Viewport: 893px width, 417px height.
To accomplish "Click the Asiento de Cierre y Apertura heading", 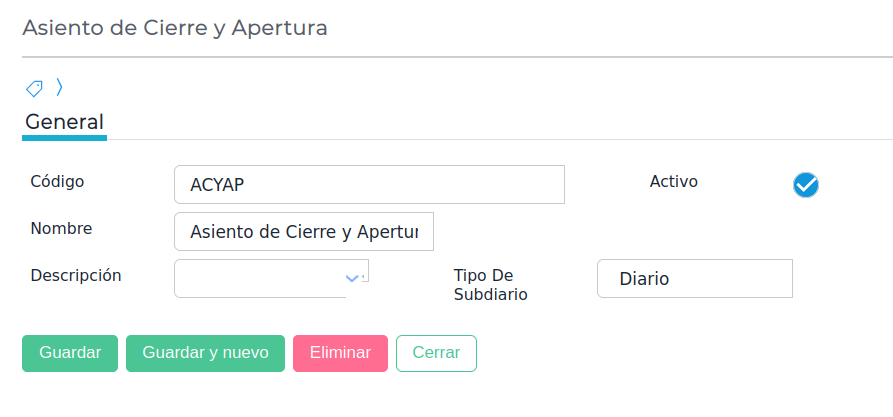I will pyautogui.click(x=175, y=28).
